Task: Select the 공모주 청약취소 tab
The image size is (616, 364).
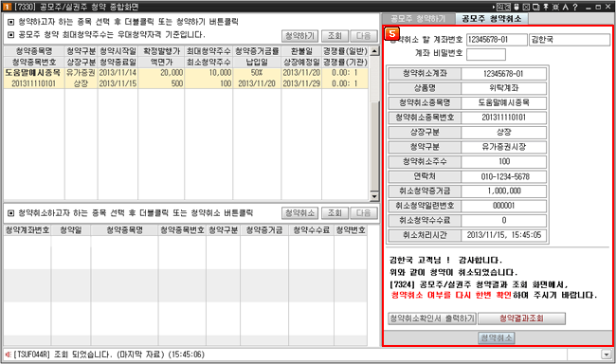Action: (x=492, y=18)
